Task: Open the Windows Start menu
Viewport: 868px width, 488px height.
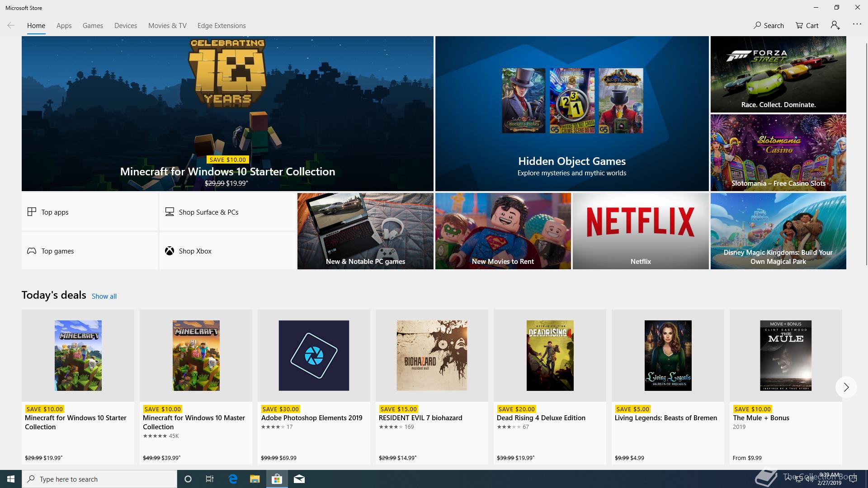Action: [x=11, y=479]
